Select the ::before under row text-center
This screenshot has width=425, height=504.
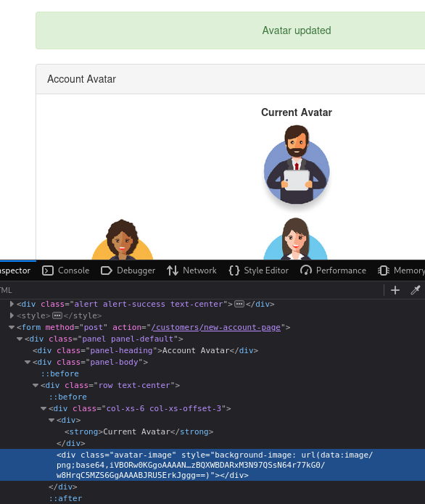pos(68,397)
